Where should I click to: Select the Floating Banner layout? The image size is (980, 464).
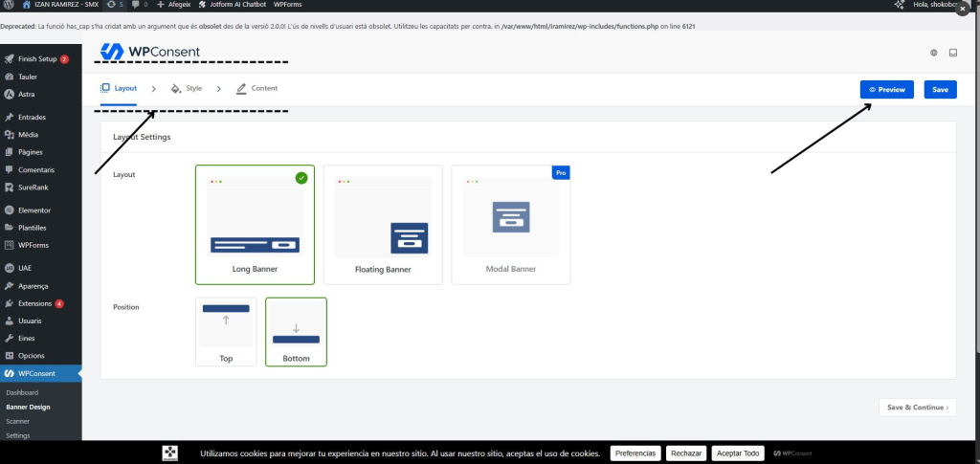point(383,225)
